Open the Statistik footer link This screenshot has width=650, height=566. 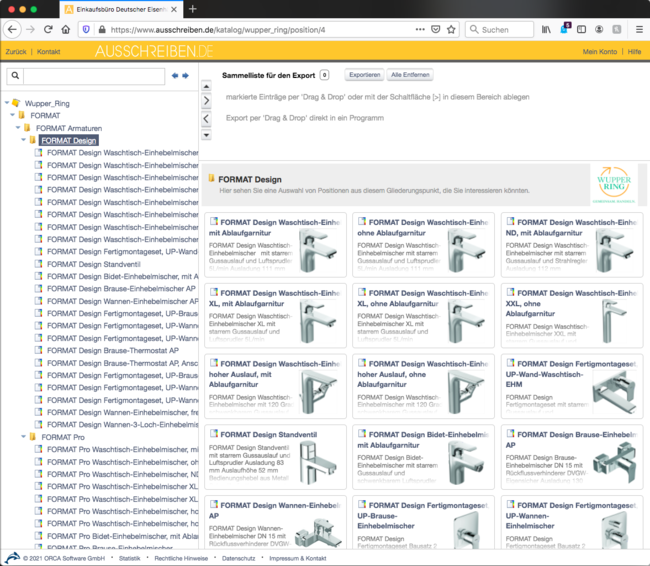click(x=129, y=559)
